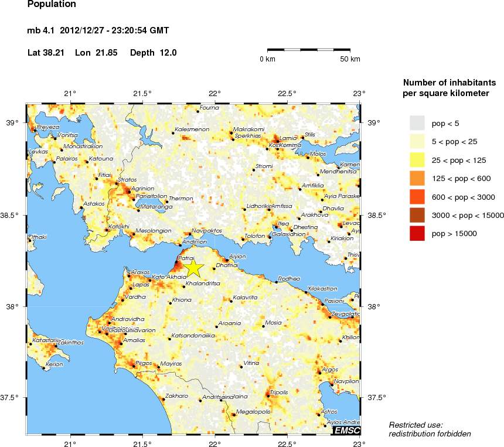Click the Zakinthos city marker
The image size is (504, 447).
click(x=56, y=346)
